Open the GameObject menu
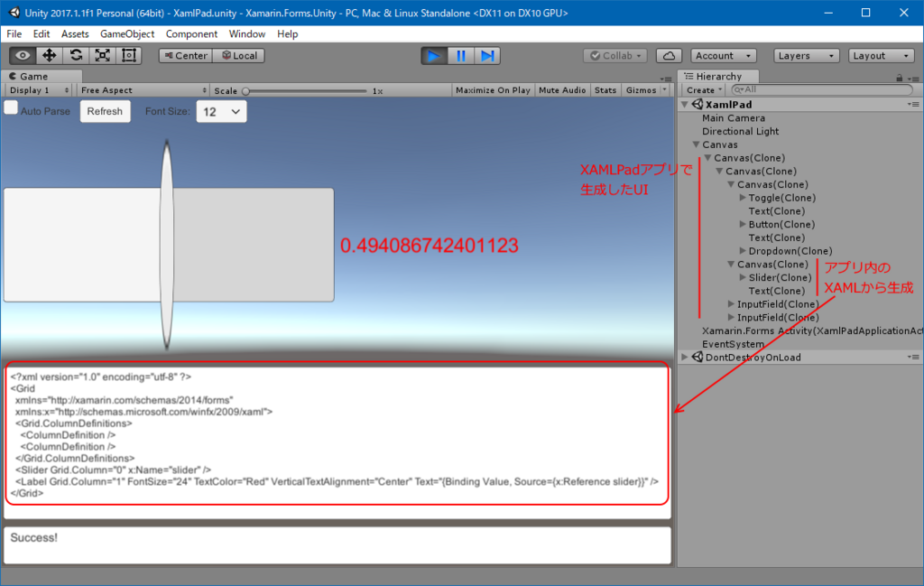The image size is (924, 586). 127,34
